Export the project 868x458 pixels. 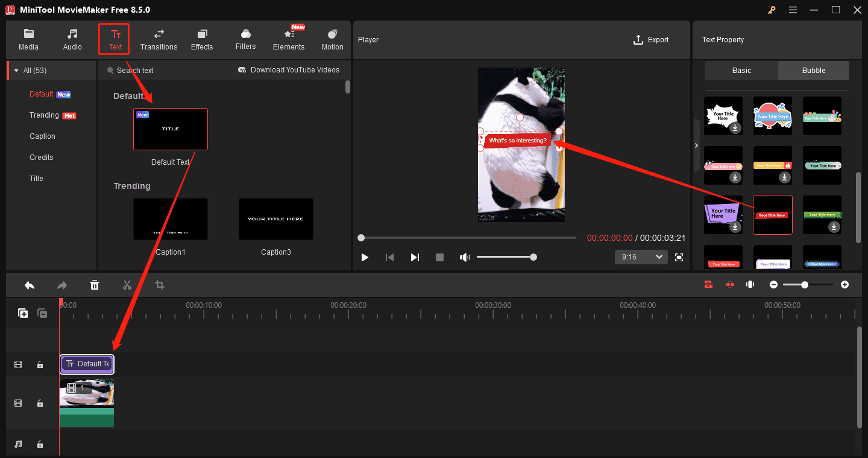[651, 39]
